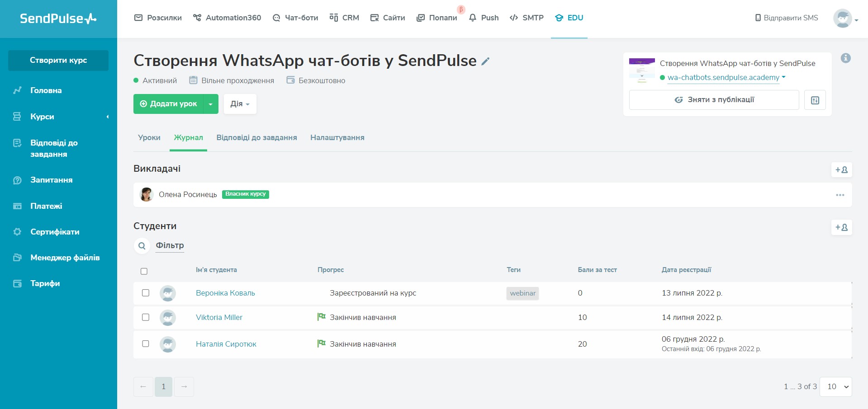Viewport: 868px width, 409px height.
Task: Edit the course title with pencil icon
Action: [485, 61]
